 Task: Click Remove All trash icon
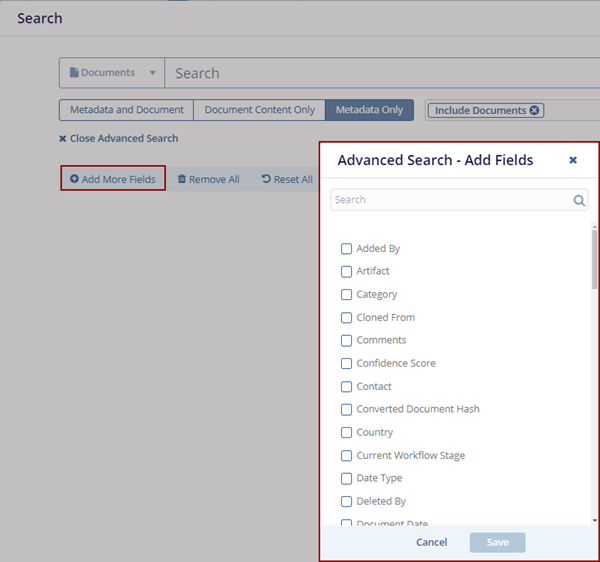click(x=182, y=179)
